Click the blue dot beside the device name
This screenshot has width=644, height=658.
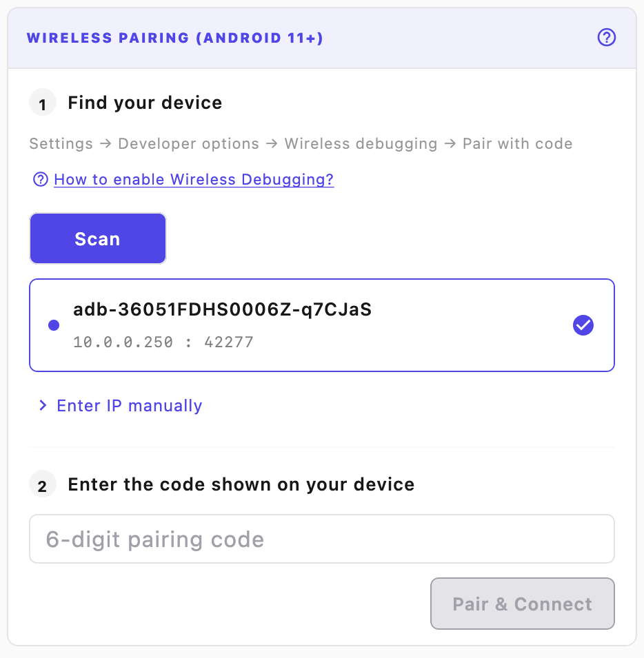pos(54,325)
